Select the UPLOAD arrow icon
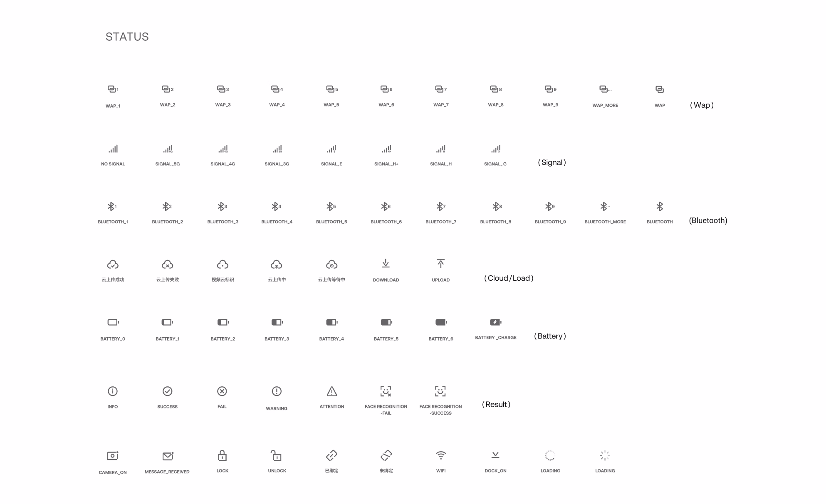 pyautogui.click(x=441, y=263)
